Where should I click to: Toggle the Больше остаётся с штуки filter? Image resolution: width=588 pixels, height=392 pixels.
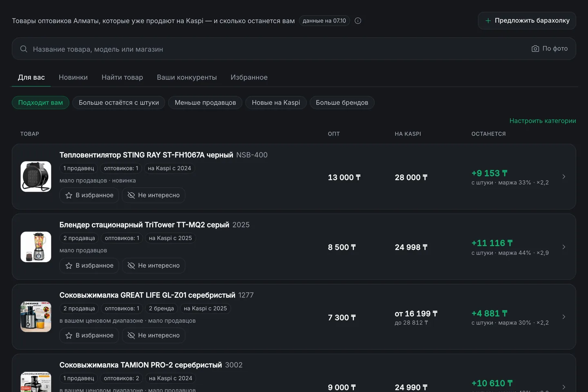pyautogui.click(x=119, y=102)
